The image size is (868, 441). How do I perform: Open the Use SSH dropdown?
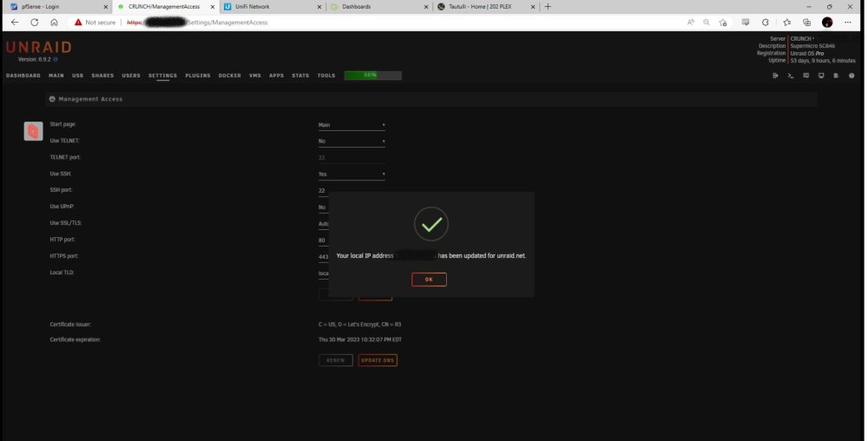click(352, 174)
